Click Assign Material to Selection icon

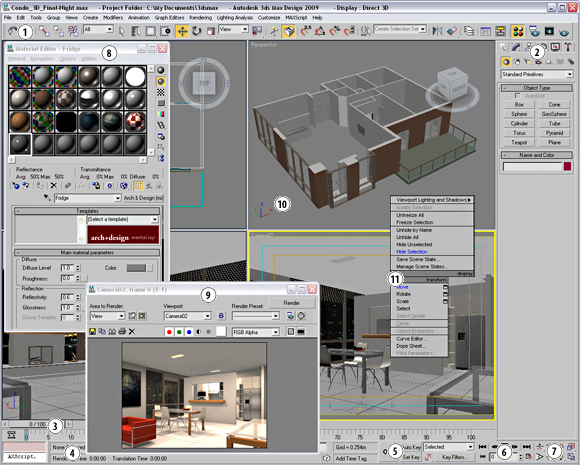(40, 186)
